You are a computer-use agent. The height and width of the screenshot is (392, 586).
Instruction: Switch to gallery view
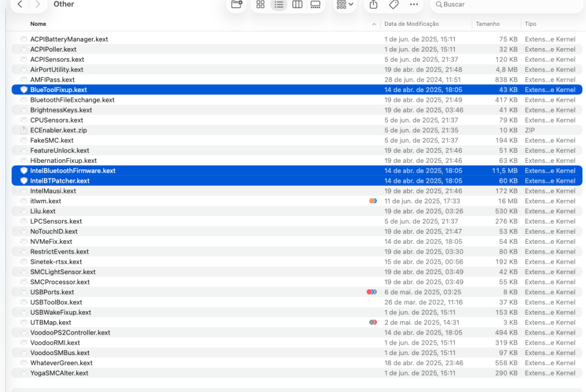click(x=315, y=5)
